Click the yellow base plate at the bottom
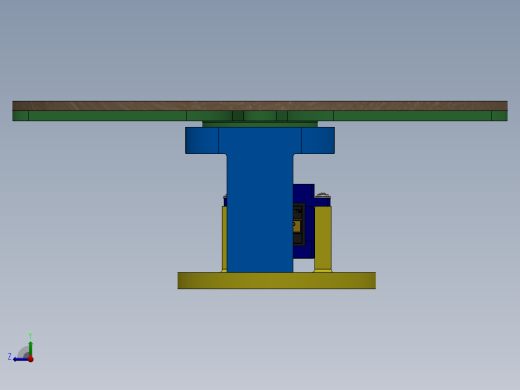Screen dimensions: 520x390 (277, 281)
